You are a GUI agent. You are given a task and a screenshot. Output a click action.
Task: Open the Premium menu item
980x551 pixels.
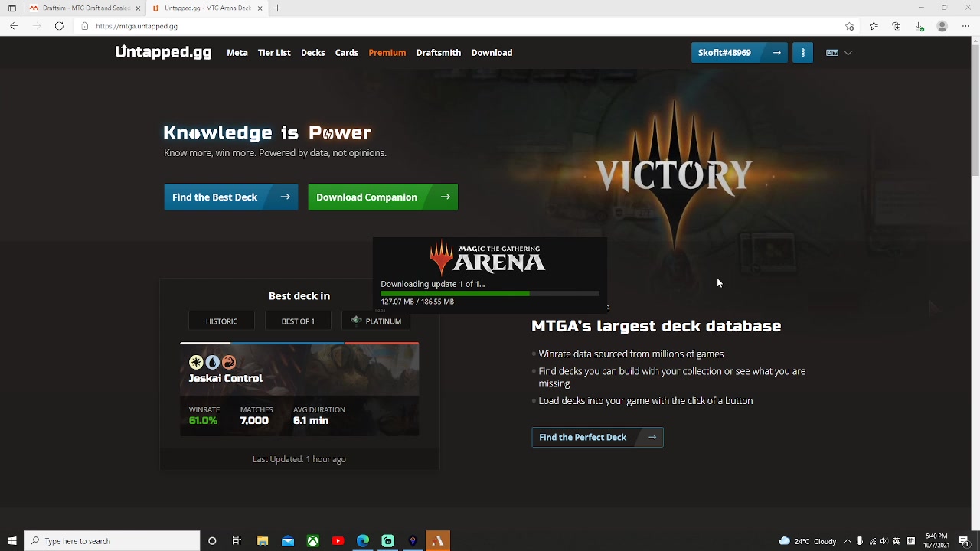click(387, 53)
